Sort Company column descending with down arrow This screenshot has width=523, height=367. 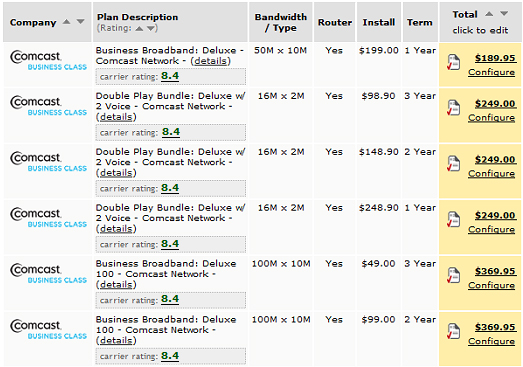(x=80, y=22)
